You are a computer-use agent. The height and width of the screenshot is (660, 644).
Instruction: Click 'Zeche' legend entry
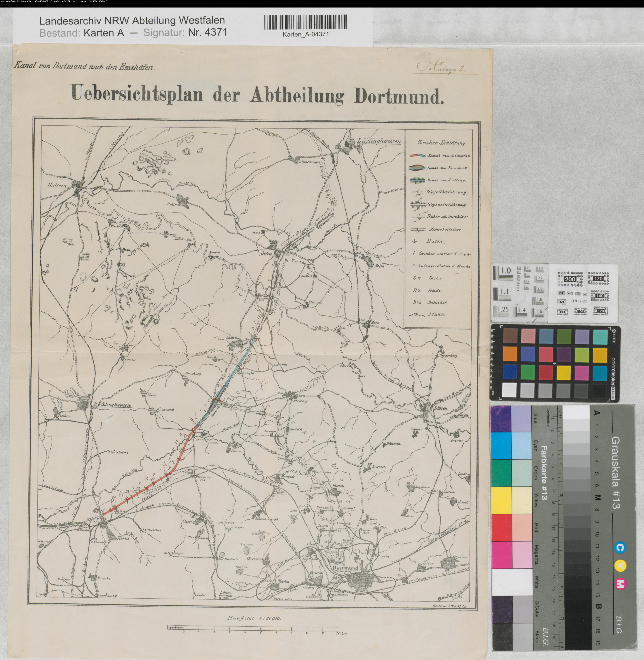pyautogui.click(x=435, y=278)
